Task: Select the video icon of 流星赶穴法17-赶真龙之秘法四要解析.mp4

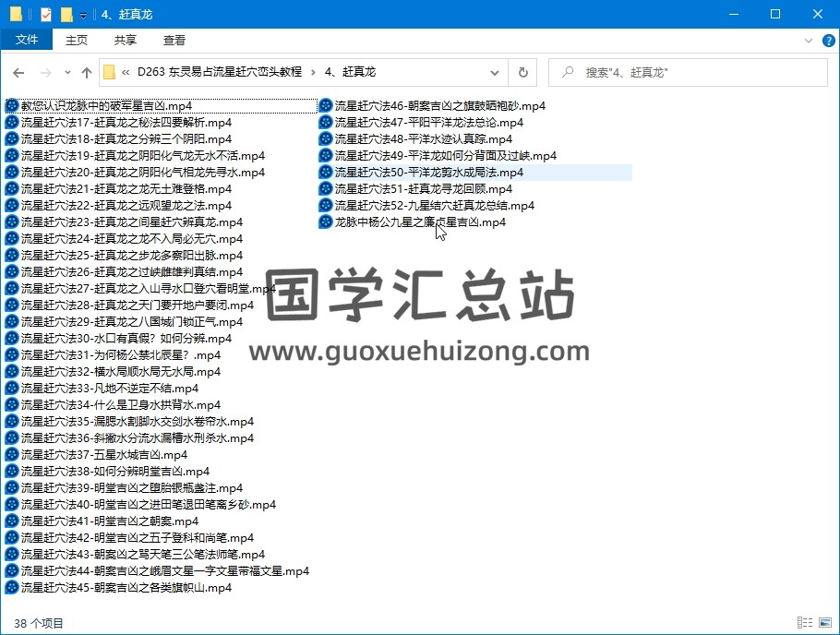Action: tap(12, 123)
